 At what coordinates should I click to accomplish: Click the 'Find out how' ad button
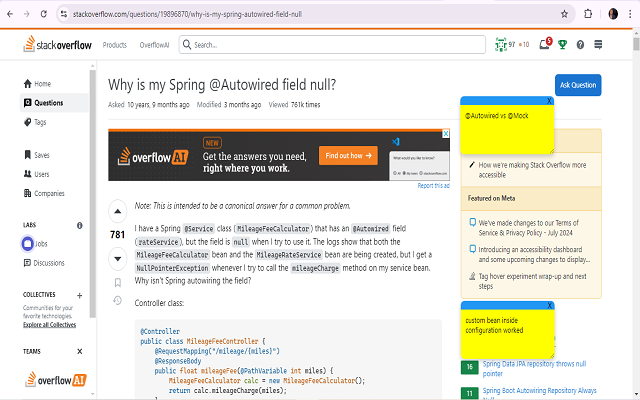tap(348, 156)
